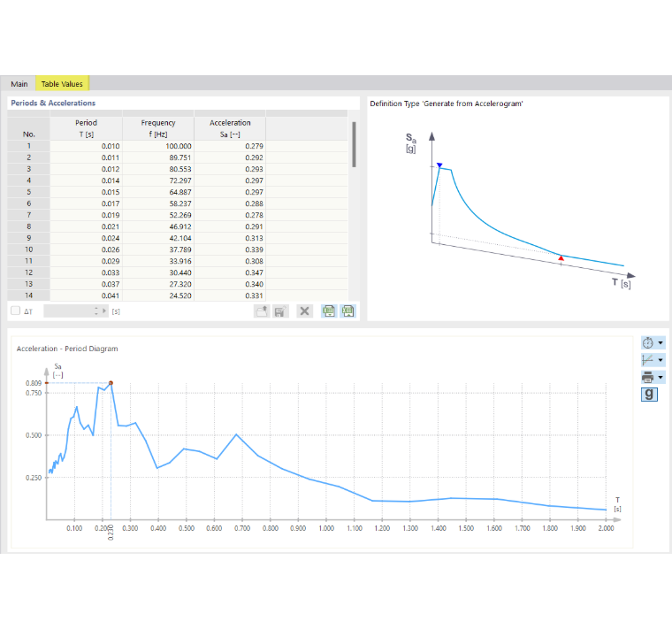Select row number 14 header

coord(28,295)
